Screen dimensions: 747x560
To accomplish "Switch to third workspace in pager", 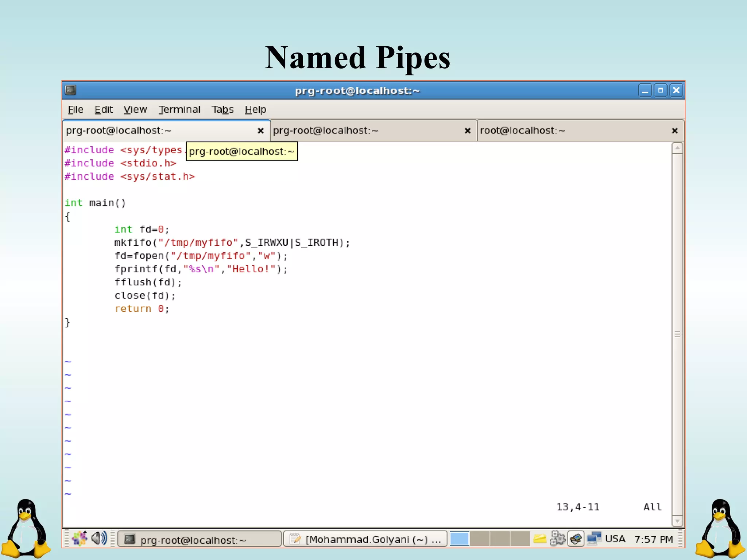I will tap(500, 539).
